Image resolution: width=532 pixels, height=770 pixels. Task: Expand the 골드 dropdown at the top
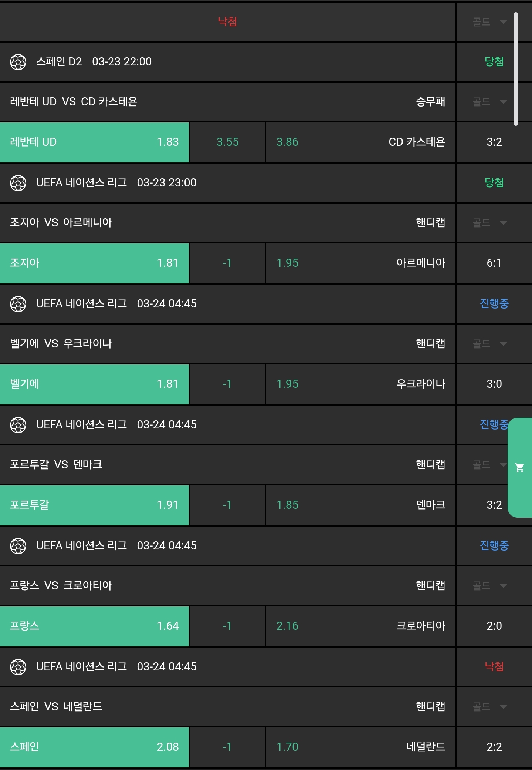click(x=489, y=22)
